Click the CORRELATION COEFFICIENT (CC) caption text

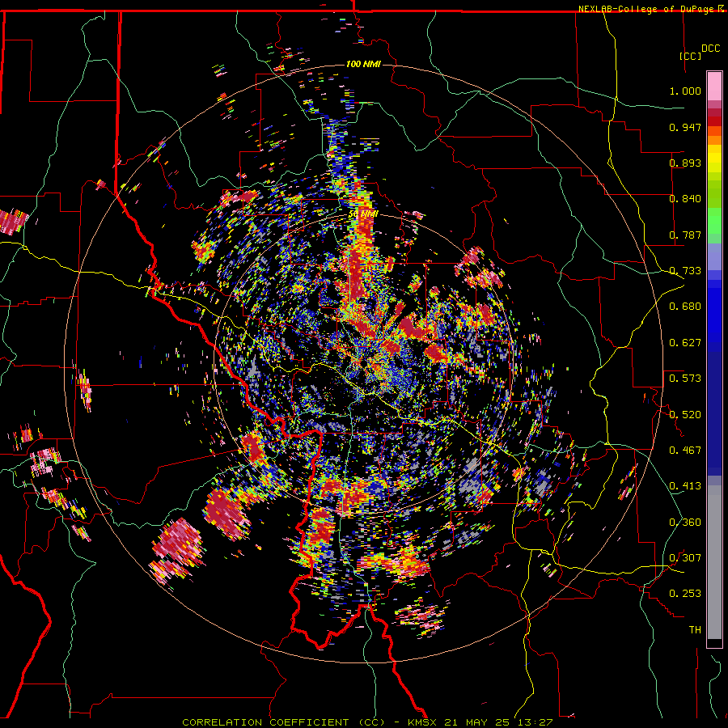pos(284,722)
